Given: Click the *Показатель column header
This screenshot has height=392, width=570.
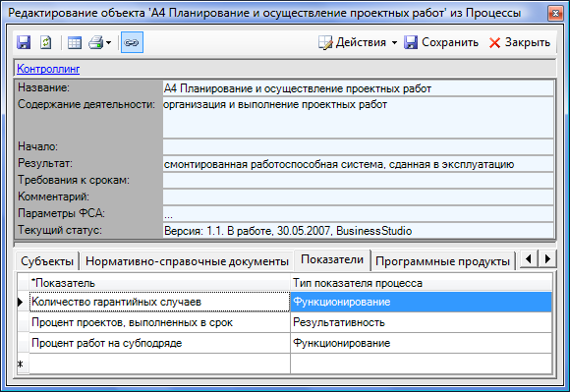Looking at the screenshot, I should coord(159,283).
